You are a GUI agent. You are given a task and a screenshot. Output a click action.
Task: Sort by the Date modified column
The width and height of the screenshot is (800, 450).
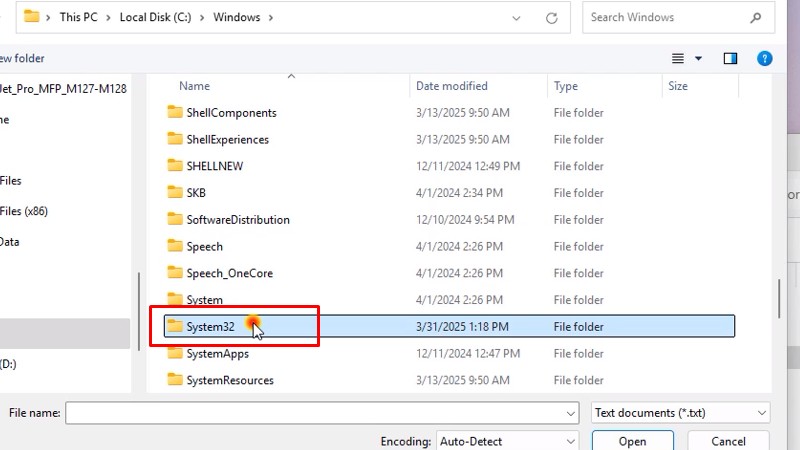click(452, 86)
